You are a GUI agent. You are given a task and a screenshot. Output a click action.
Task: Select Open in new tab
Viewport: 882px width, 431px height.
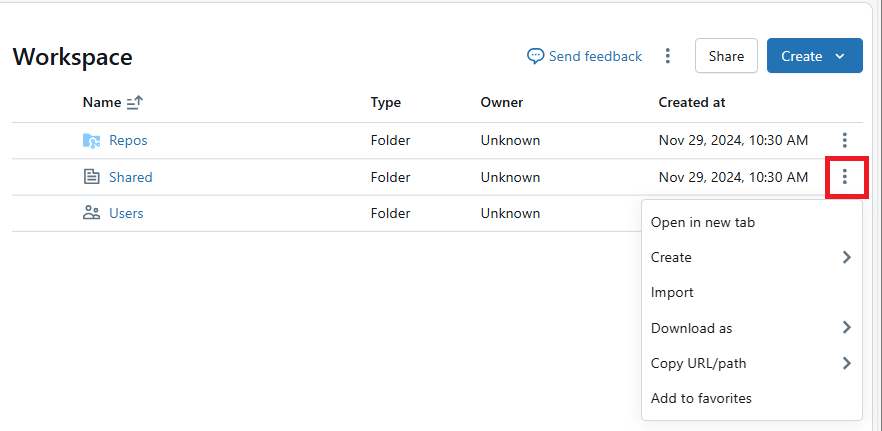click(703, 222)
